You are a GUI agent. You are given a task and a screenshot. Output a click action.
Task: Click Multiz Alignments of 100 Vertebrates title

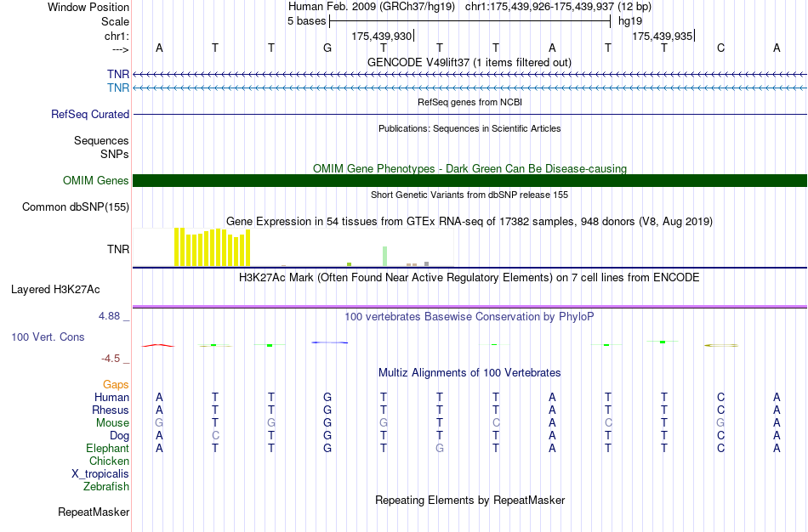tap(469, 372)
